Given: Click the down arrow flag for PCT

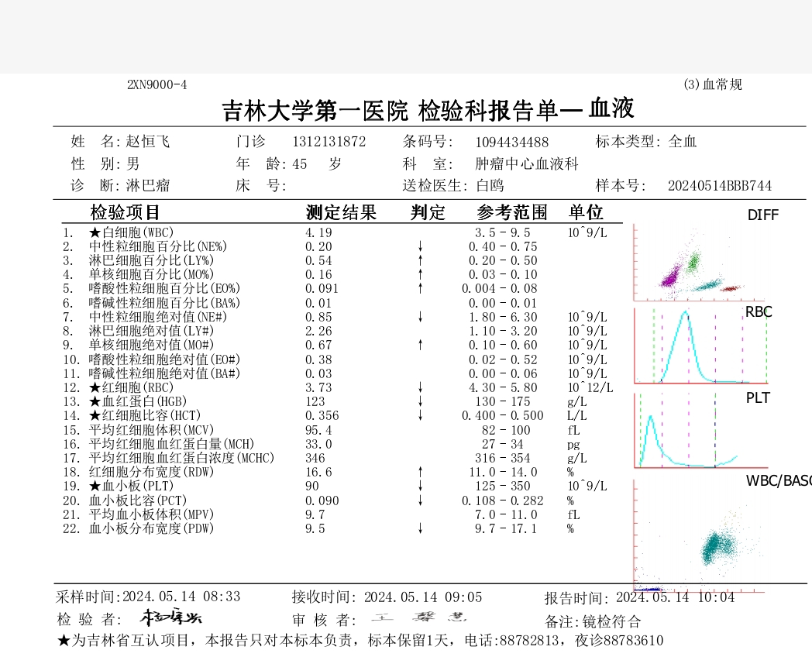Looking at the screenshot, I should point(421,500).
